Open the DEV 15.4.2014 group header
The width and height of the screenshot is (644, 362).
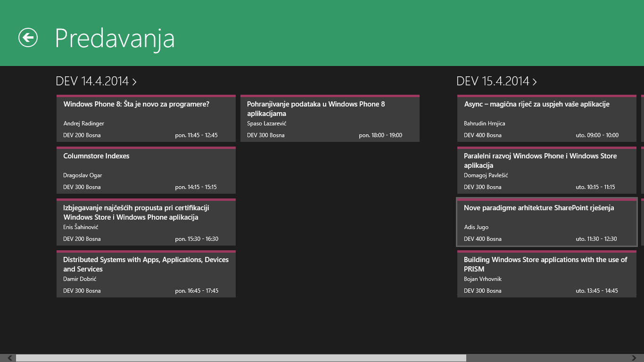click(497, 81)
